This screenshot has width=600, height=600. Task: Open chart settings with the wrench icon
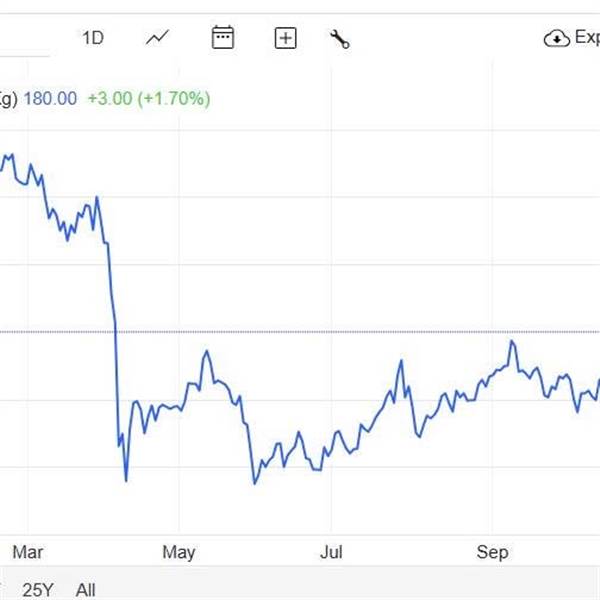click(x=340, y=39)
